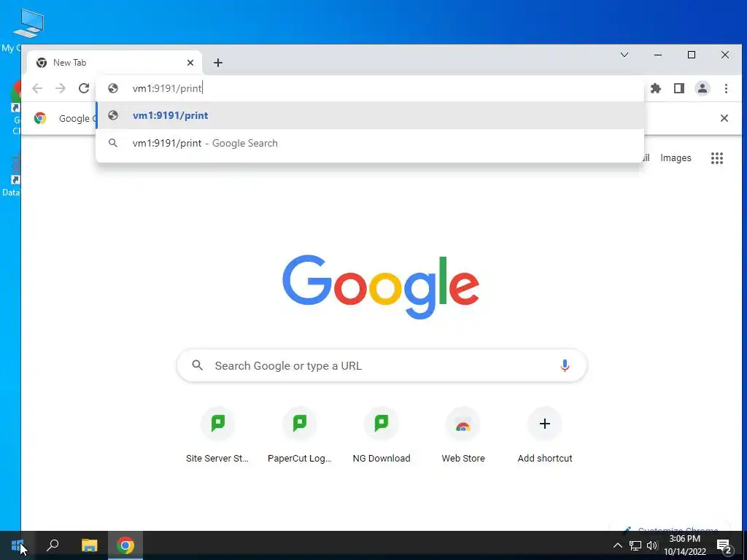Open the Extensions puzzle icon

pos(656,88)
